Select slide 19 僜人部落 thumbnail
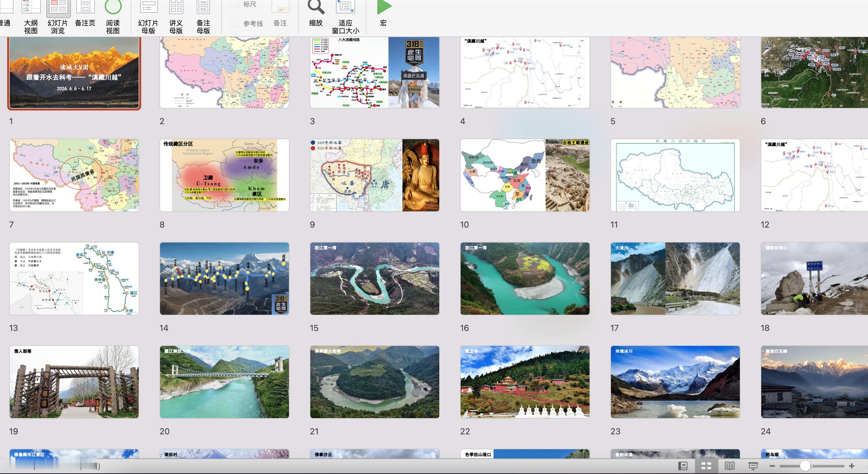Viewport: 868px width, 474px height. tap(74, 382)
